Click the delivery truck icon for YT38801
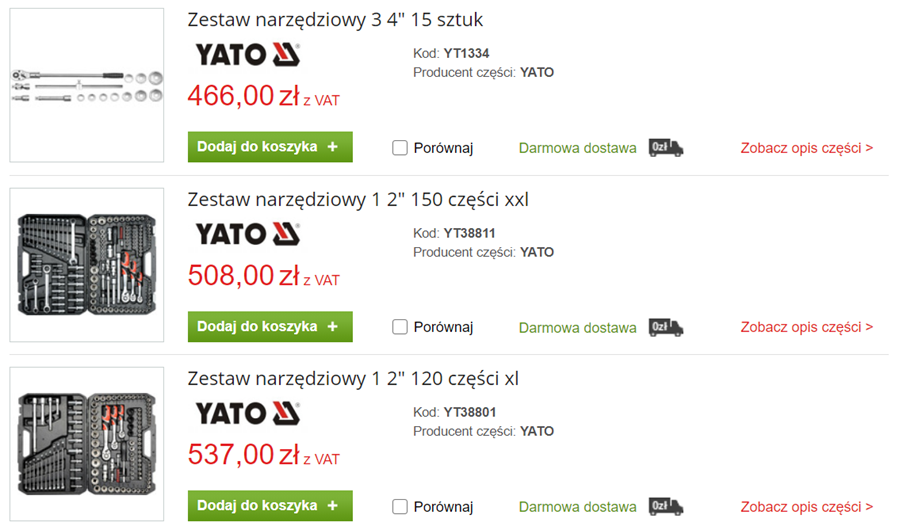Image resolution: width=907 pixels, height=530 pixels. [x=666, y=506]
